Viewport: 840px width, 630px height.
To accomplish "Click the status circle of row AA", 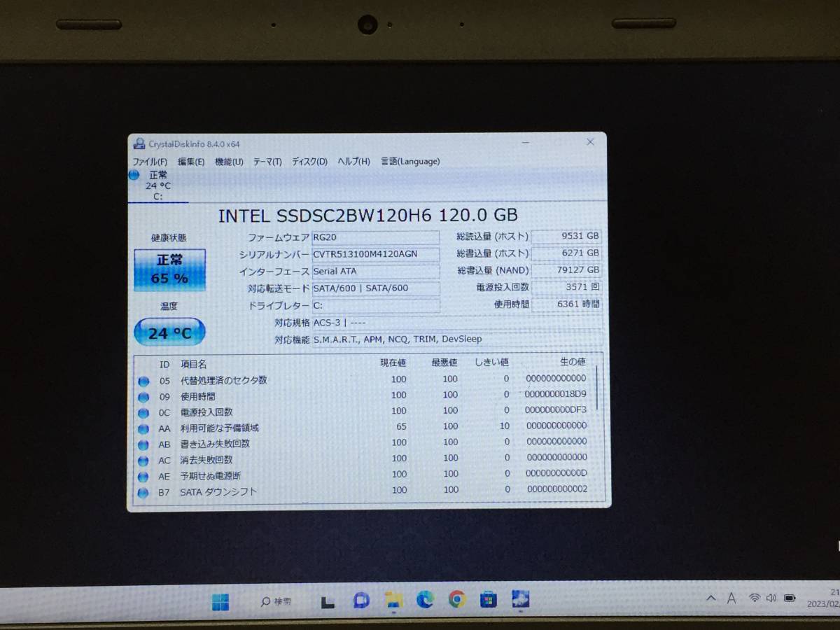I will [143, 429].
